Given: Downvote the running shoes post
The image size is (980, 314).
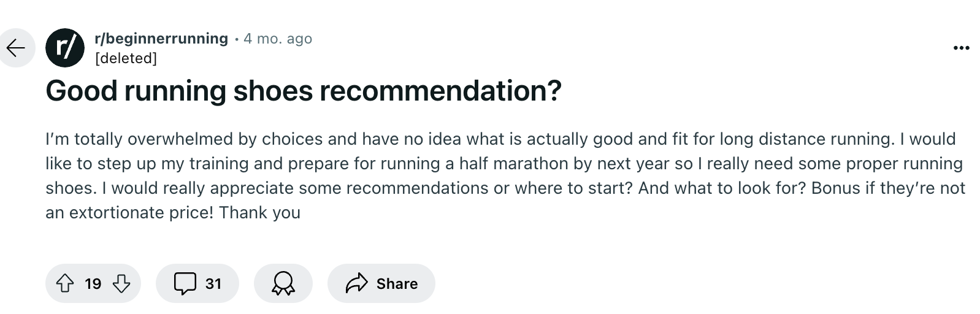Looking at the screenshot, I should tap(122, 283).
